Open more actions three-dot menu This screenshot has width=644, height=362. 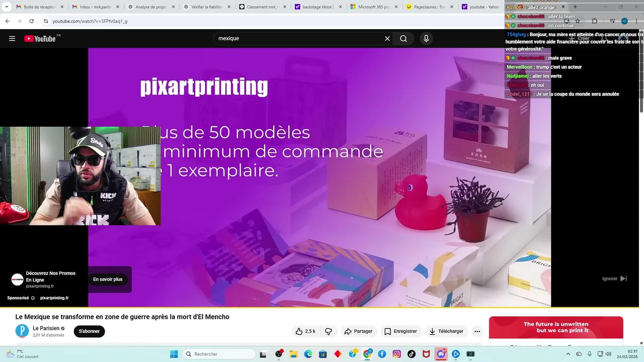coord(477,331)
